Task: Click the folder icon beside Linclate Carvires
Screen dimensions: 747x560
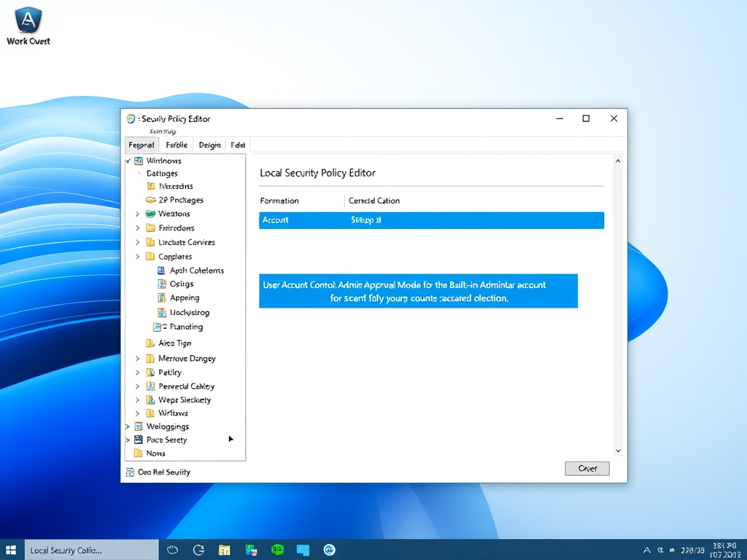Action: 150,242
